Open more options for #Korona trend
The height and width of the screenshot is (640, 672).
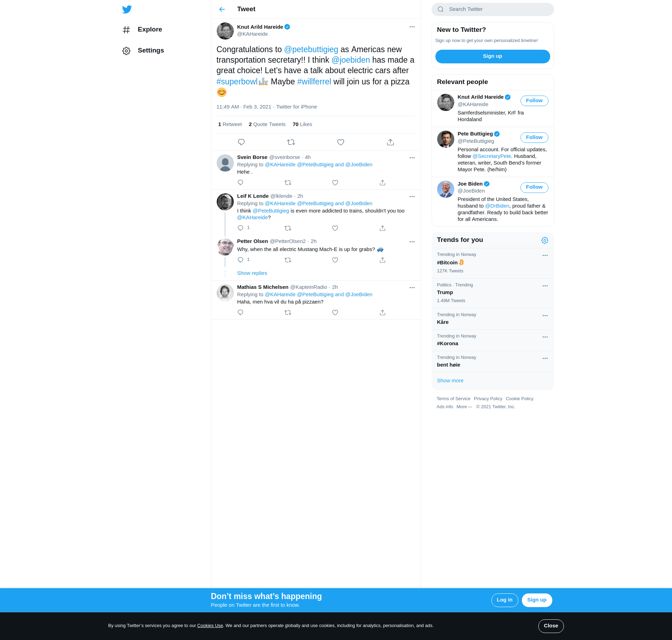coord(545,337)
